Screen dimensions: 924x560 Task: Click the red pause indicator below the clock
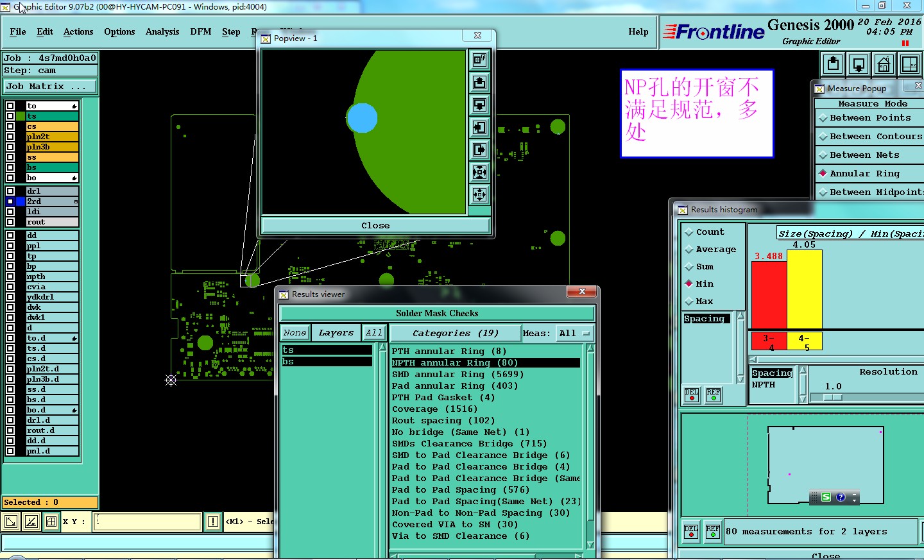pyautogui.click(x=905, y=44)
